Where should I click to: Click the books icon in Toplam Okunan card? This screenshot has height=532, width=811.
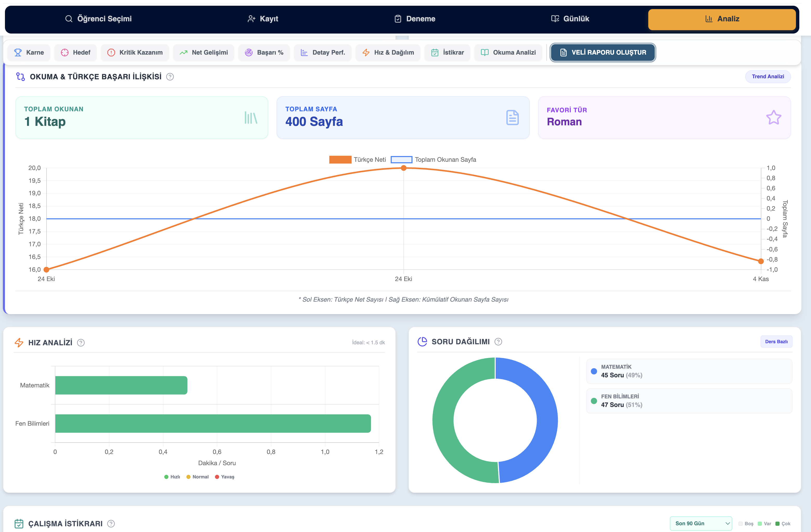[251, 118]
